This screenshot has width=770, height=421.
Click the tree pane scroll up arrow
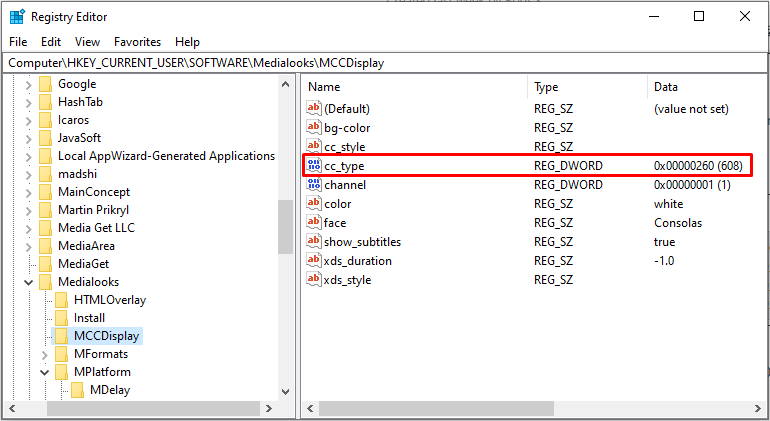(x=286, y=84)
